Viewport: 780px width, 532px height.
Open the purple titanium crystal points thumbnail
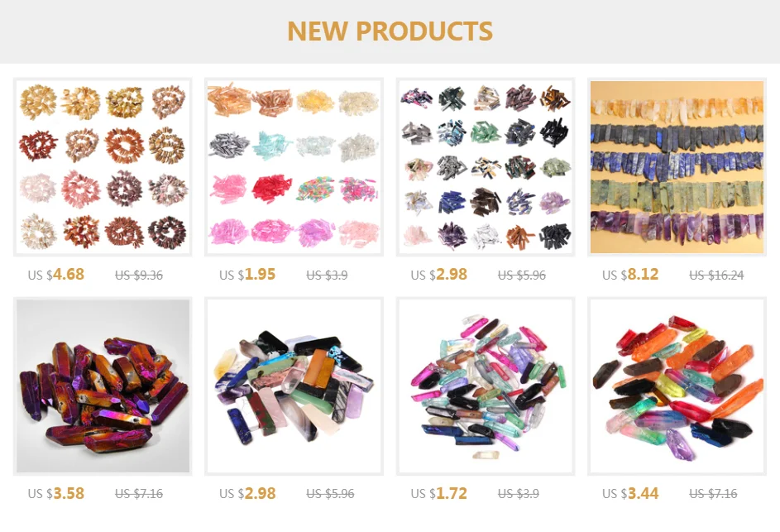103,386
